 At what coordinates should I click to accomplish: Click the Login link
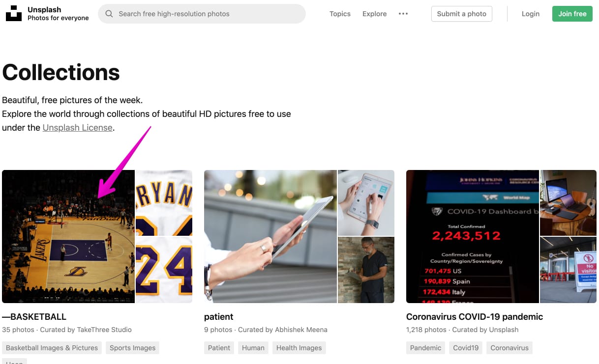[x=531, y=14]
